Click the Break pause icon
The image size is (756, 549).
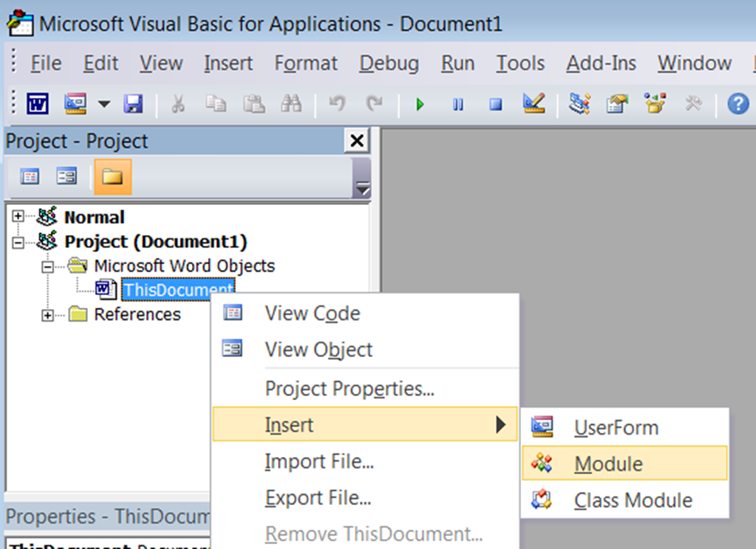click(457, 104)
